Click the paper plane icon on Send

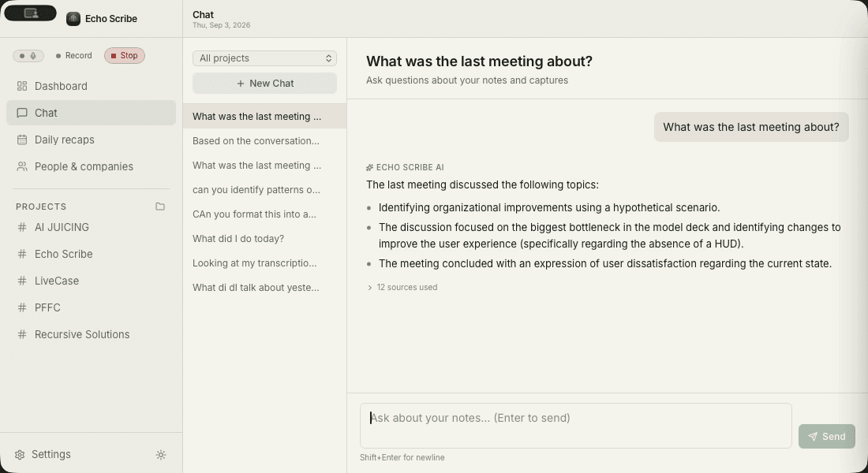point(812,437)
